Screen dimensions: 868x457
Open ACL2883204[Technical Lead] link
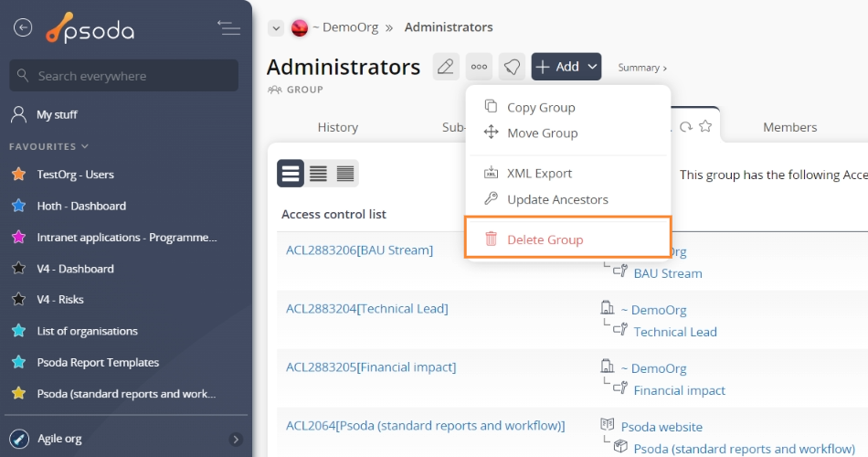367,309
